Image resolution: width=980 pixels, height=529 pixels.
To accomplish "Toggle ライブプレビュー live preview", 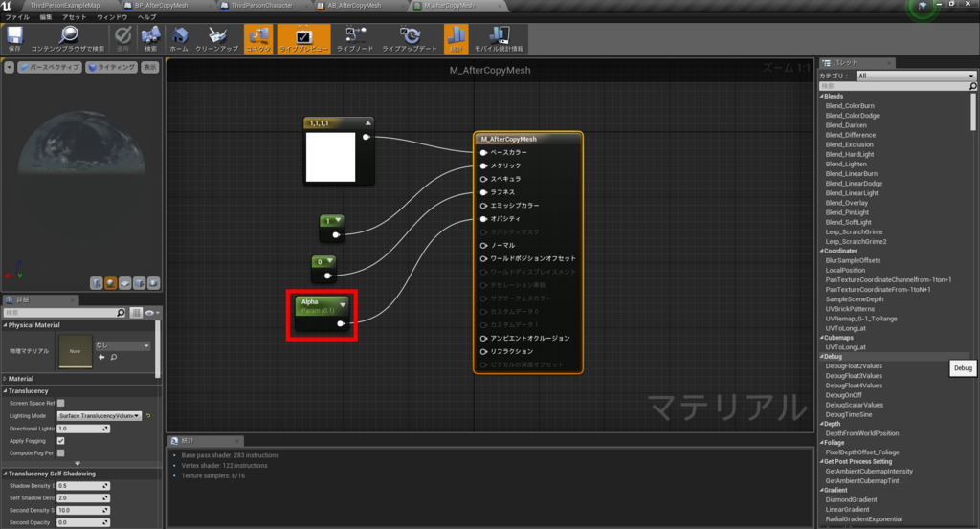I will coord(303,38).
